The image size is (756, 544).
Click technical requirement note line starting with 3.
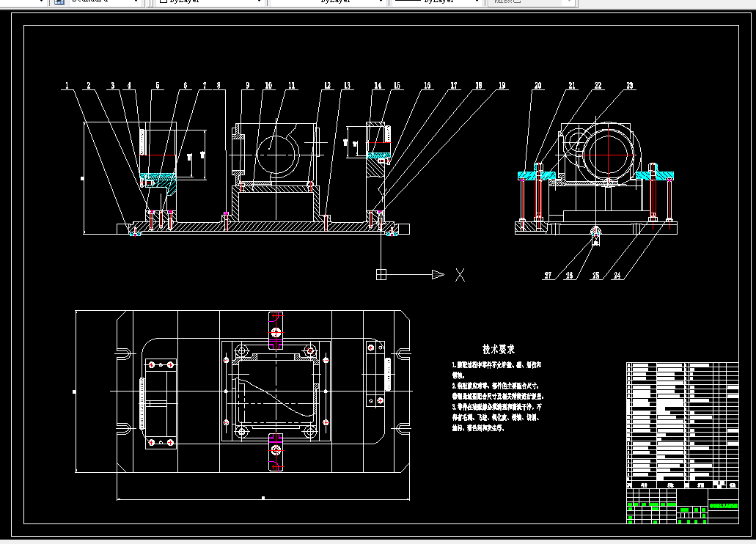click(x=497, y=407)
